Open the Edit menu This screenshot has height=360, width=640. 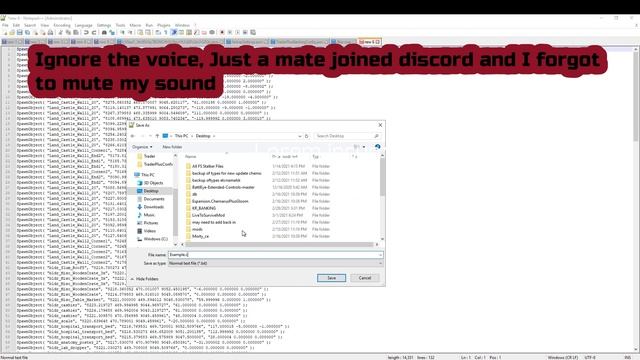click(x=16, y=25)
